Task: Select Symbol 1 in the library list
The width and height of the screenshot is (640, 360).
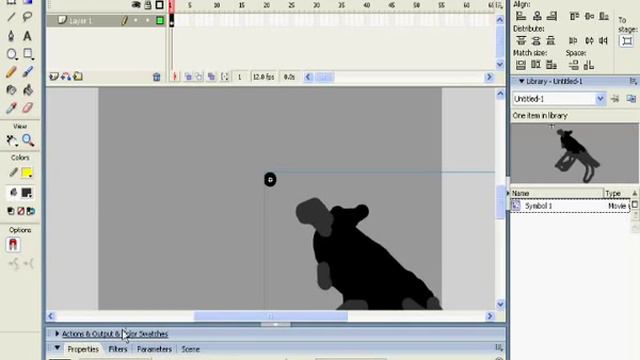Action: (x=571, y=206)
